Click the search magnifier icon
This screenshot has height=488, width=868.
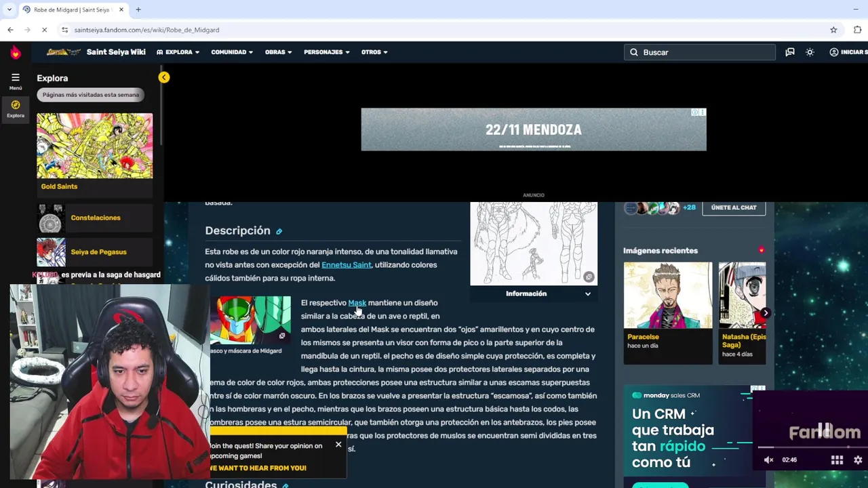634,52
